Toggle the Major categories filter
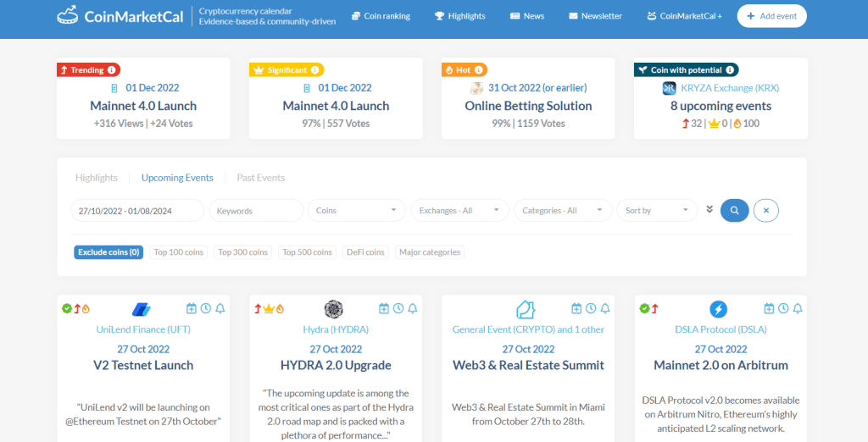Image resolution: width=868 pixels, height=442 pixels. 430,252
